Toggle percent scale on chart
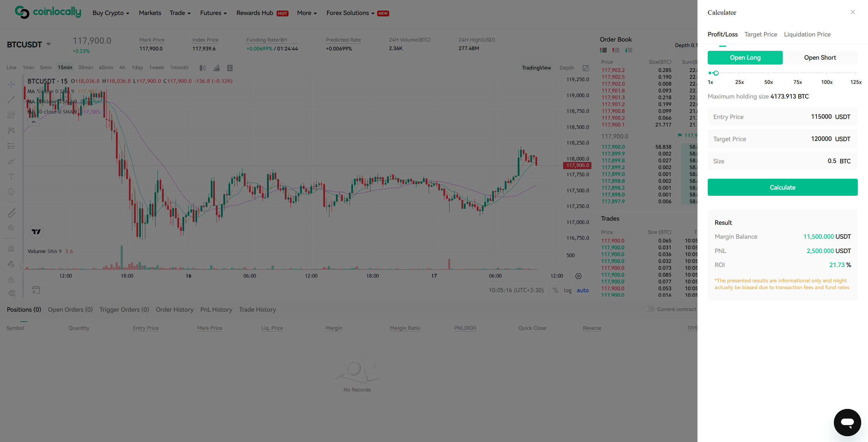 click(x=556, y=290)
